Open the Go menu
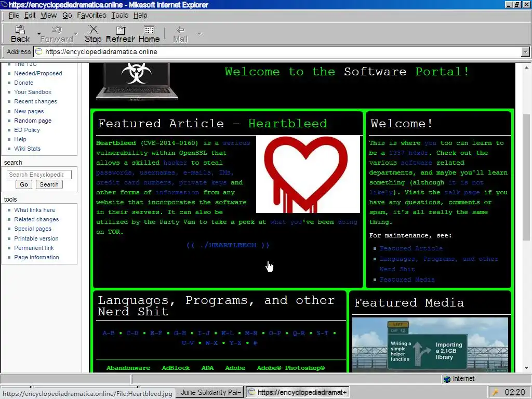This screenshot has height=399, width=532. click(x=67, y=15)
